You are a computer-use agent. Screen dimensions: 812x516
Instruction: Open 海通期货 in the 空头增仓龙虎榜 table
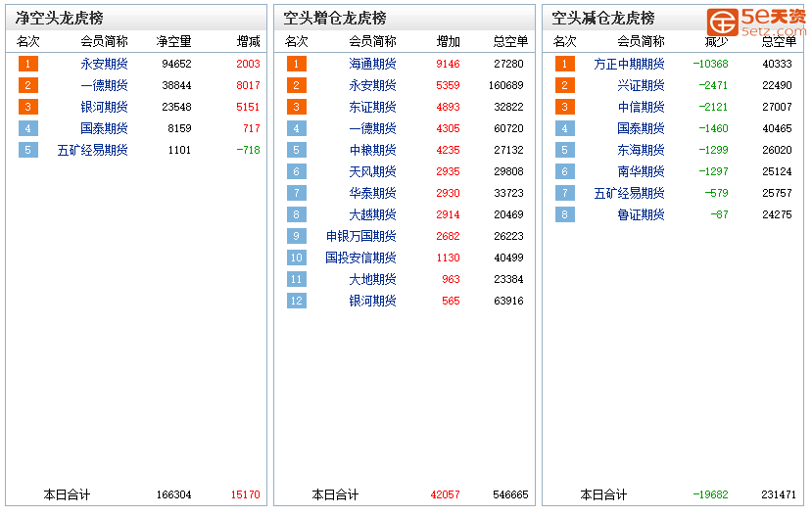coord(372,64)
